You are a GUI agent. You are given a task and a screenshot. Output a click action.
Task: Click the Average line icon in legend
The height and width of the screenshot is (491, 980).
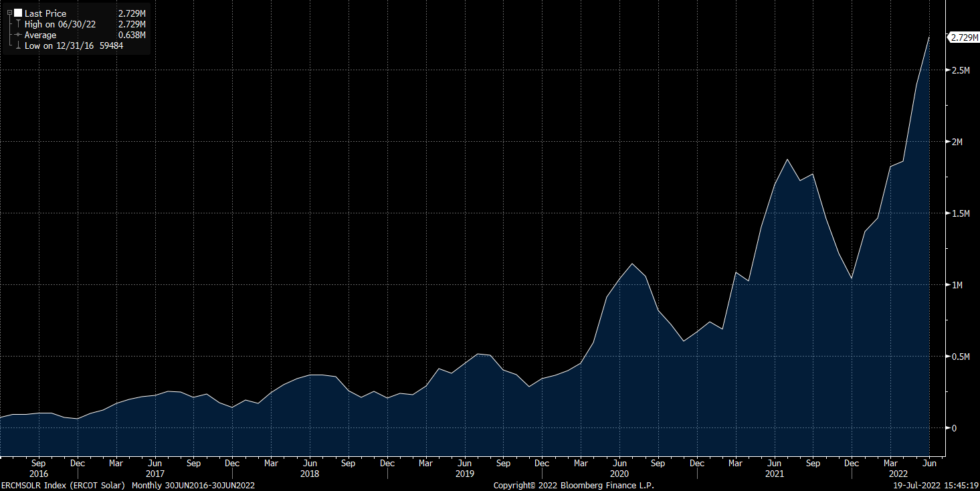tap(17, 35)
